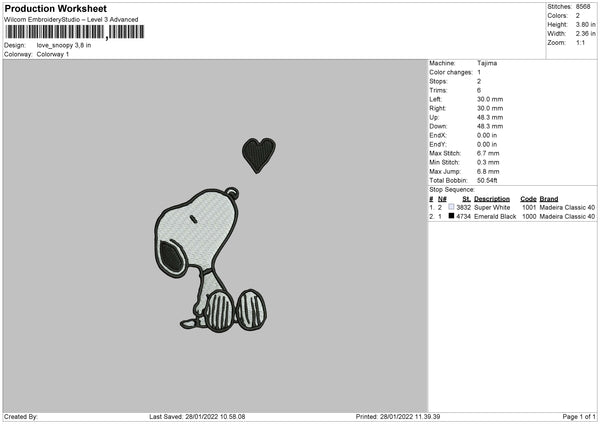Click the 'EndY:' label
This screenshot has width=600, height=424.
point(438,145)
